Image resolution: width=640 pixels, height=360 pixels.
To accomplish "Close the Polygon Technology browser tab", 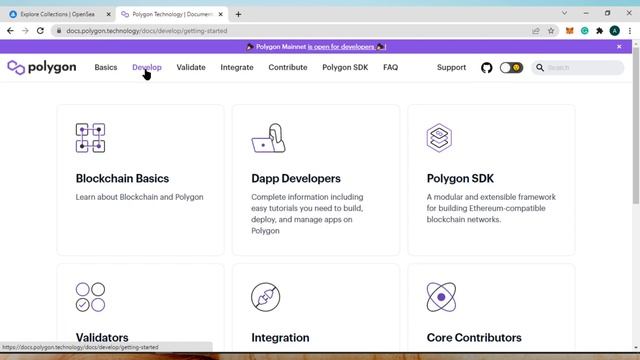I will coord(221,14).
